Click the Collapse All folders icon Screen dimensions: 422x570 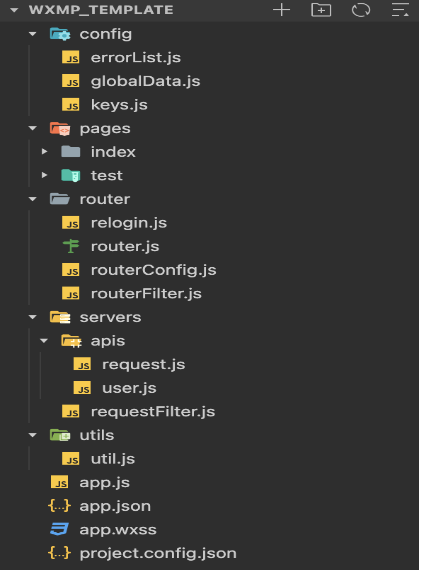click(400, 10)
